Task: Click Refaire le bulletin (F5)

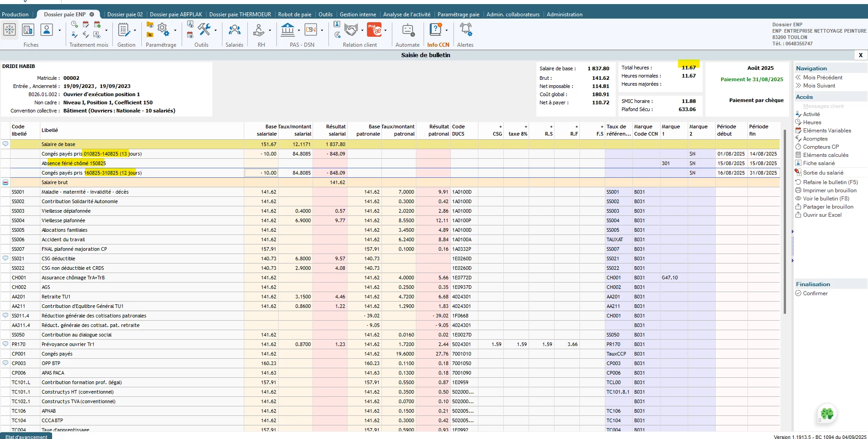Action: 830,182
